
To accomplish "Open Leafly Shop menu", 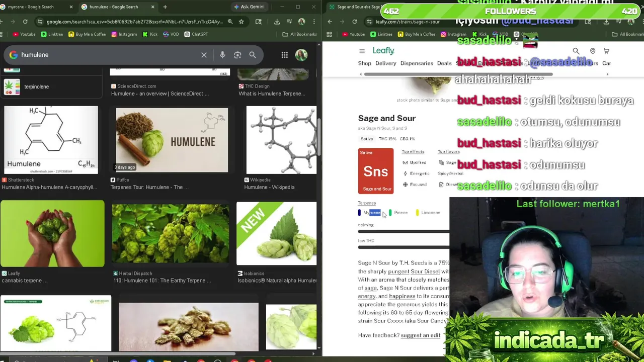I will coord(365,63).
